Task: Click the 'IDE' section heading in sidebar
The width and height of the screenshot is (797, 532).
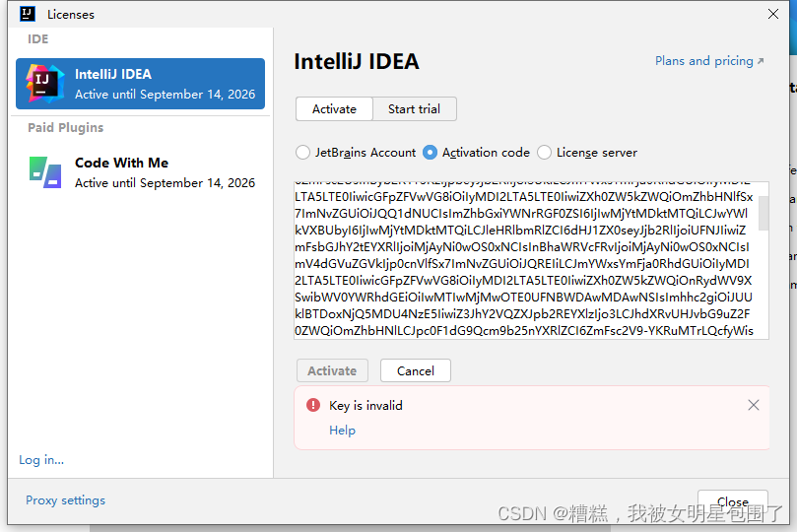Action: pyautogui.click(x=38, y=39)
